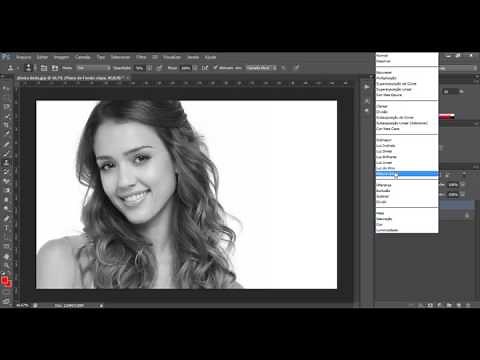Click the add layer mask icon
The width and height of the screenshot is (480, 360).
pyautogui.click(x=430, y=305)
